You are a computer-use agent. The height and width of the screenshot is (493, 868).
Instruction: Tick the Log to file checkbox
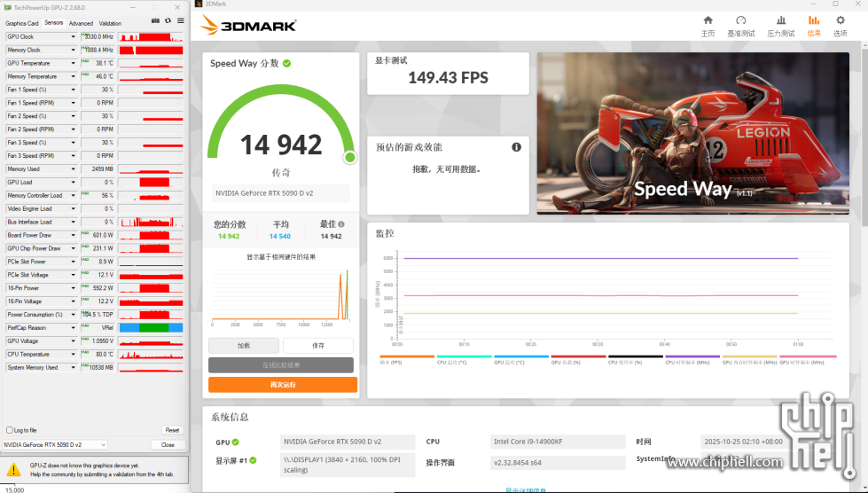[10, 430]
